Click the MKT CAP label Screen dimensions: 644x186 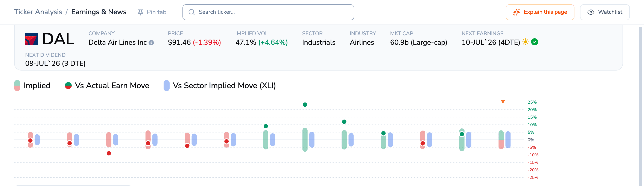click(401, 34)
